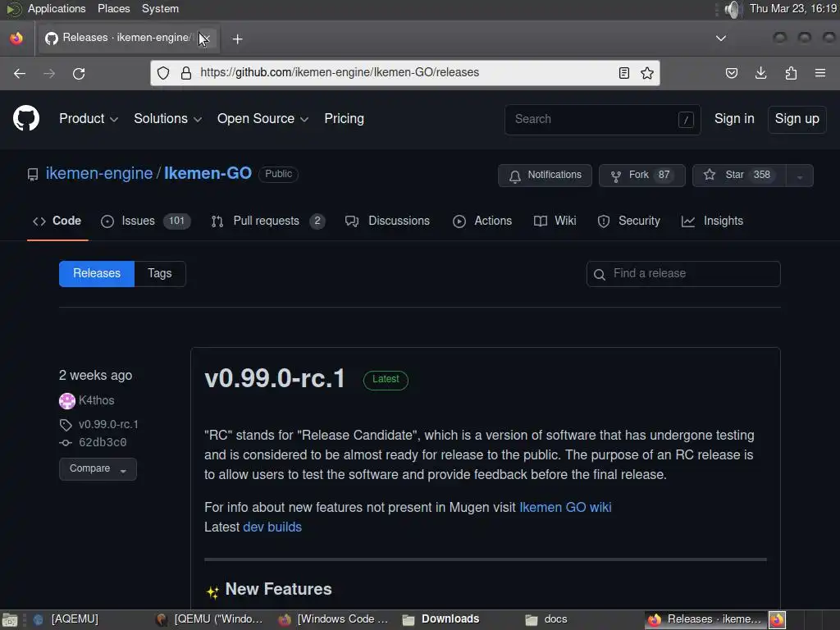840x630 pixels.
Task: Toggle reader view icon in address bar
Action: click(x=623, y=73)
